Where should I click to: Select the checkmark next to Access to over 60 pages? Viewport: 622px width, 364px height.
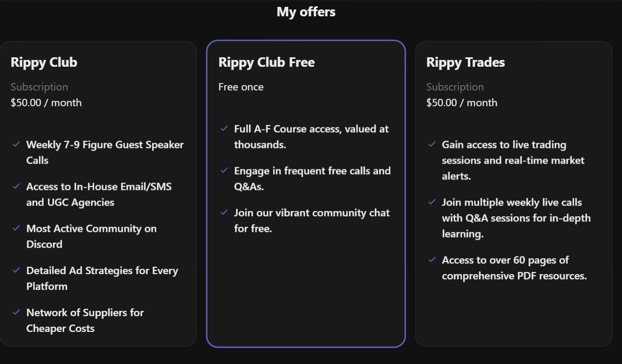click(x=432, y=260)
